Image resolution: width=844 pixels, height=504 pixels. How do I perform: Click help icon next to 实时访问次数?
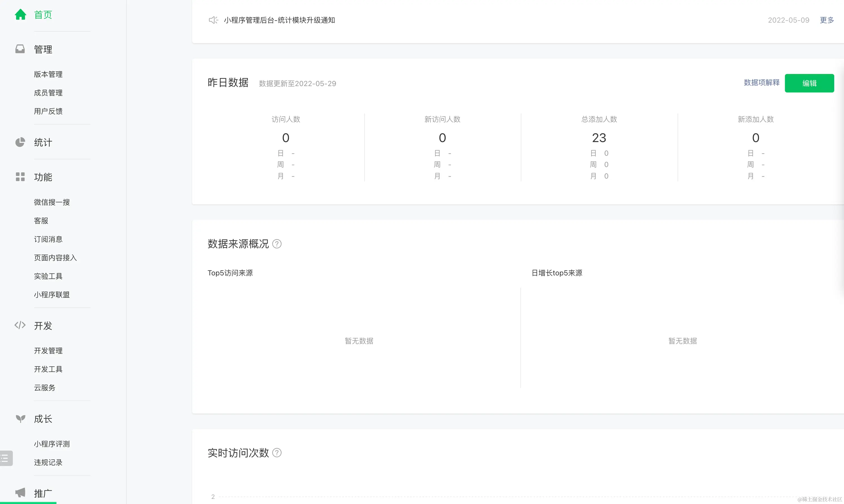277,453
